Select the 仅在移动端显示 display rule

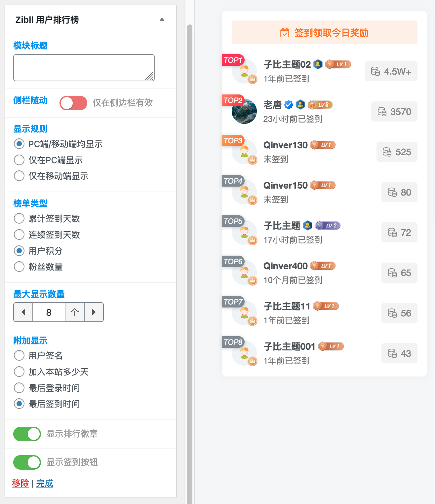pyautogui.click(x=19, y=176)
